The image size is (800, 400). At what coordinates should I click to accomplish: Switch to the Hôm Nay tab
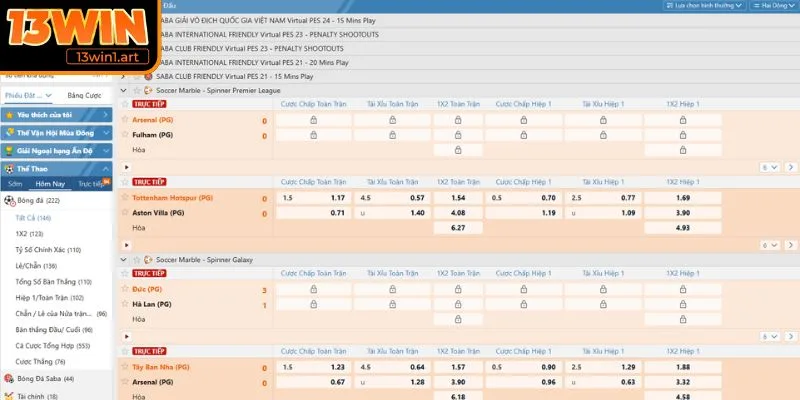pyautogui.click(x=49, y=184)
